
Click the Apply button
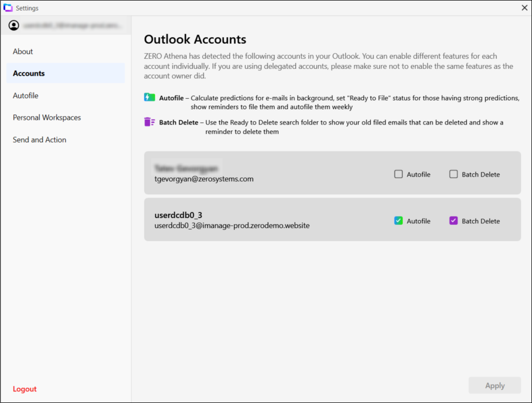coord(495,385)
